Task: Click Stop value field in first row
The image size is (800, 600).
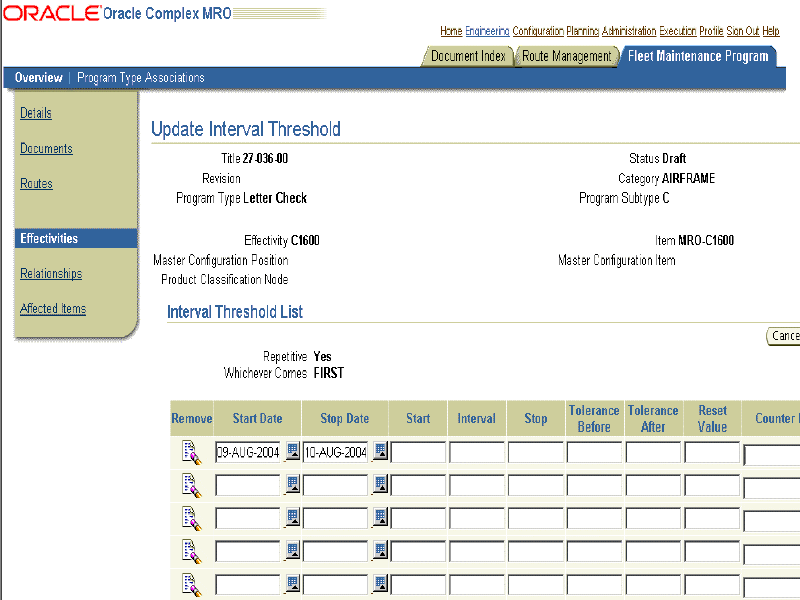Action: point(536,452)
